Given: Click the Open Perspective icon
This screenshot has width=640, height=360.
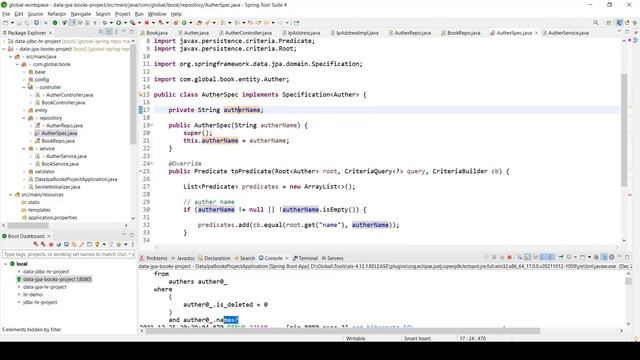Looking at the screenshot, I should click(609, 23).
